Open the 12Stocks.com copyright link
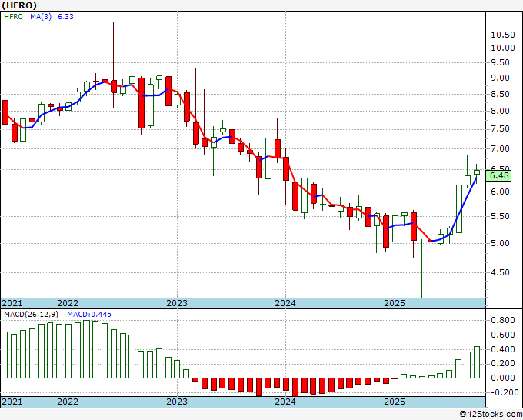This screenshot has width=523, height=420. (x=491, y=415)
